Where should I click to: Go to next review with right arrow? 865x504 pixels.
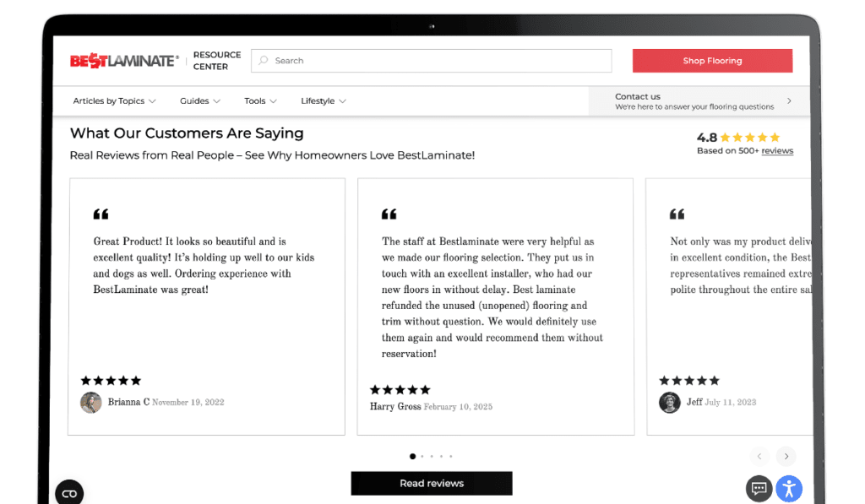click(786, 456)
